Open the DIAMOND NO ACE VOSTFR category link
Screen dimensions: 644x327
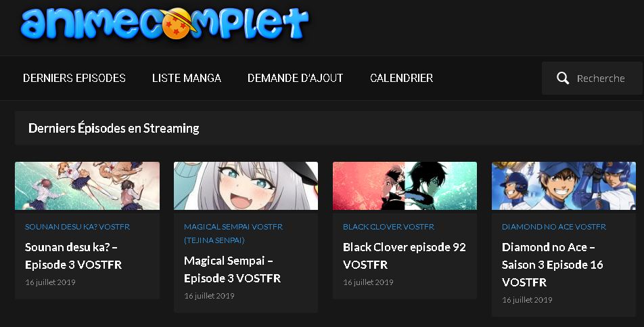(x=553, y=227)
